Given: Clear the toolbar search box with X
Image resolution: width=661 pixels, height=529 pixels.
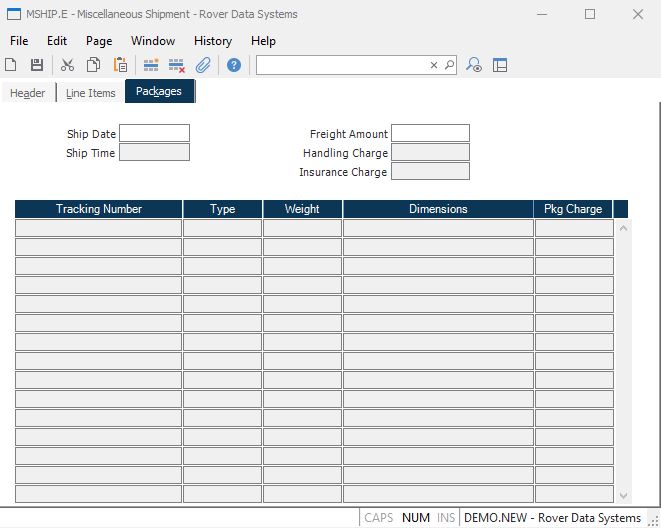Looking at the screenshot, I should 434,65.
